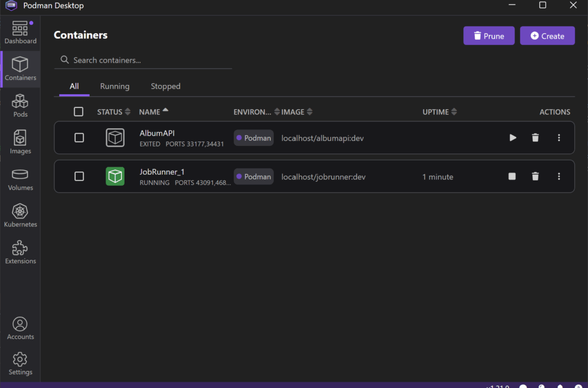This screenshot has width=588, height=388.
Task: Click the Search containers field
Action: point(149,60)
